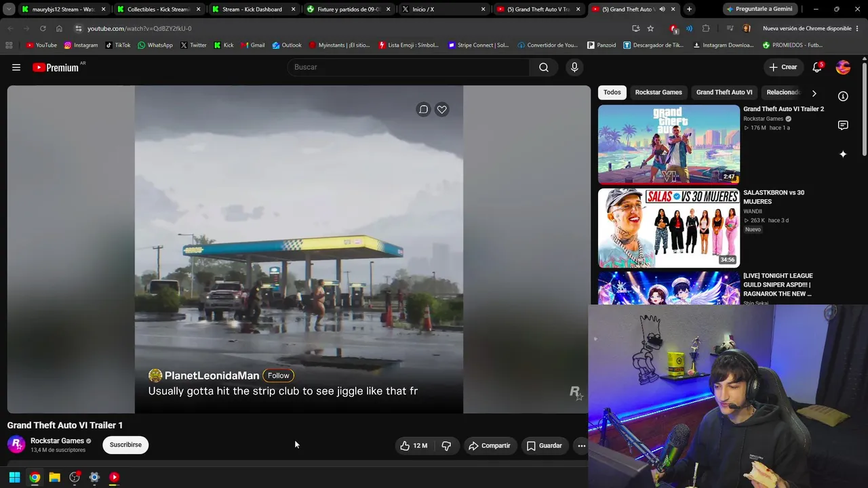Open the WhatsApp bookmark
Viewport: 868px width, 488px height.
pos(155,45)
